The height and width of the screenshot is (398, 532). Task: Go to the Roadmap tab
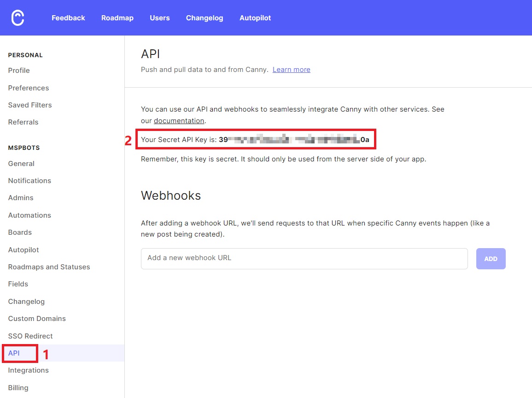(117, 18)
